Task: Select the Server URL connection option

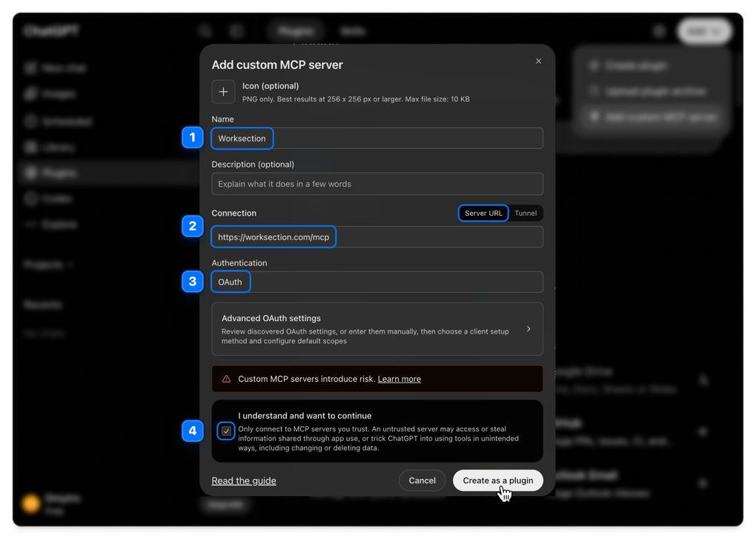Action: (x=483, y=213)
